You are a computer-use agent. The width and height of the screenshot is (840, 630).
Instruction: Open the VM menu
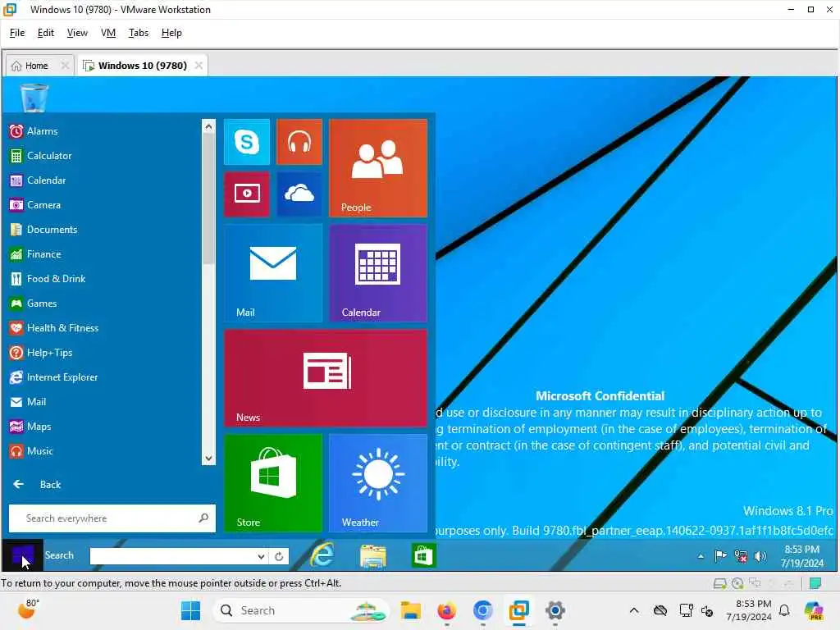pos(108,33)
